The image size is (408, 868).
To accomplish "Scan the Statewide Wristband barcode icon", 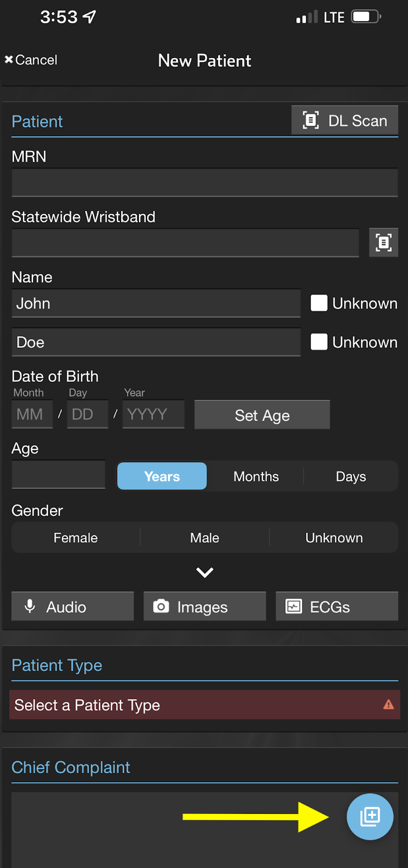I will 384,242.
